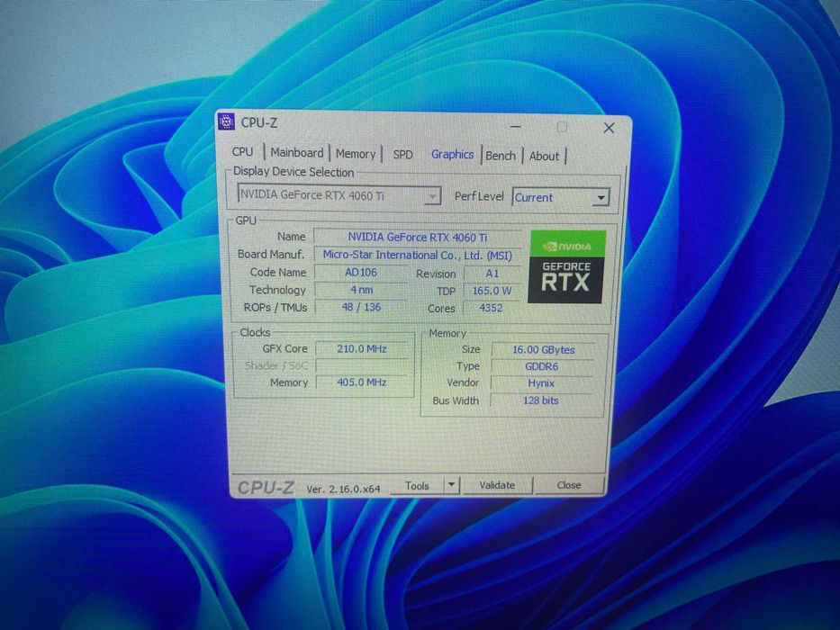
Task: Close CPU-Z with the X button
Action: tap(609, 128)
